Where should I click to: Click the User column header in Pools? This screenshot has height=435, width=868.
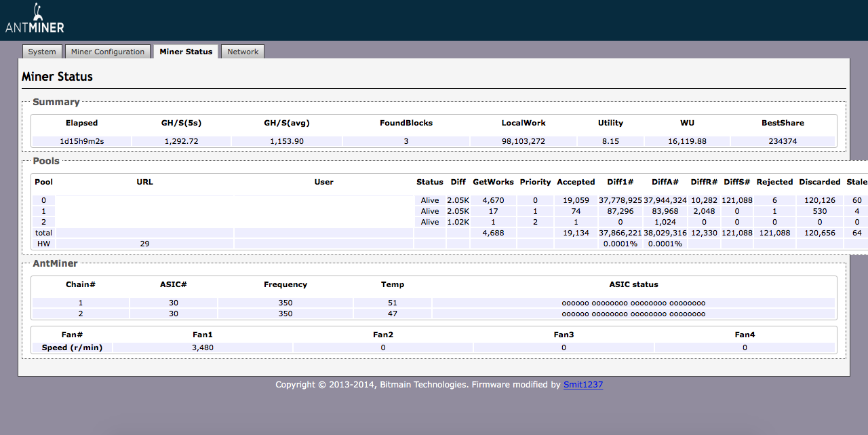[324, 182]
